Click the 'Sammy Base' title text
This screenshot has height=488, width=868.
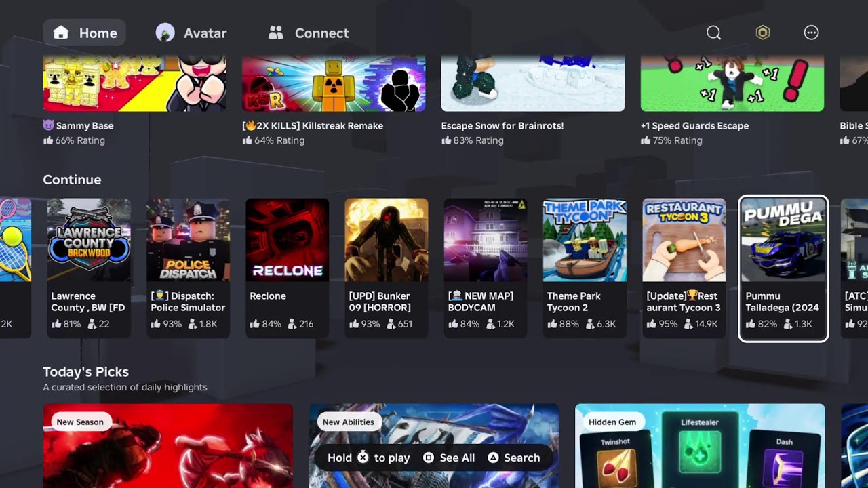click(85, 126)
